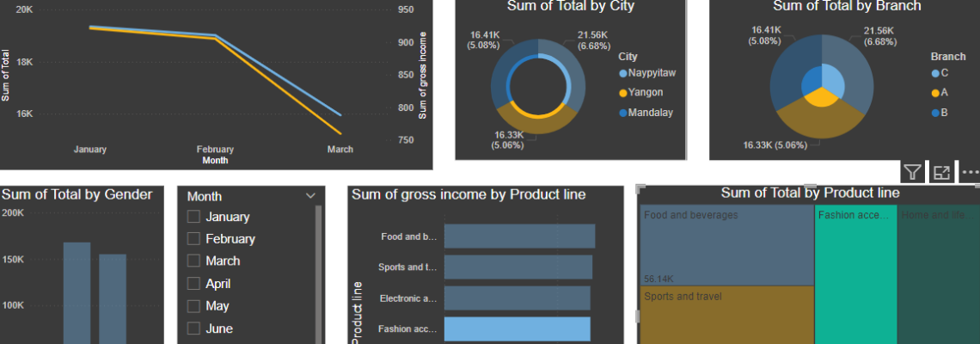Viewport: 980px width, 344px height.
Task: Click the January label on line chart axis
Action: click(90, 150)
